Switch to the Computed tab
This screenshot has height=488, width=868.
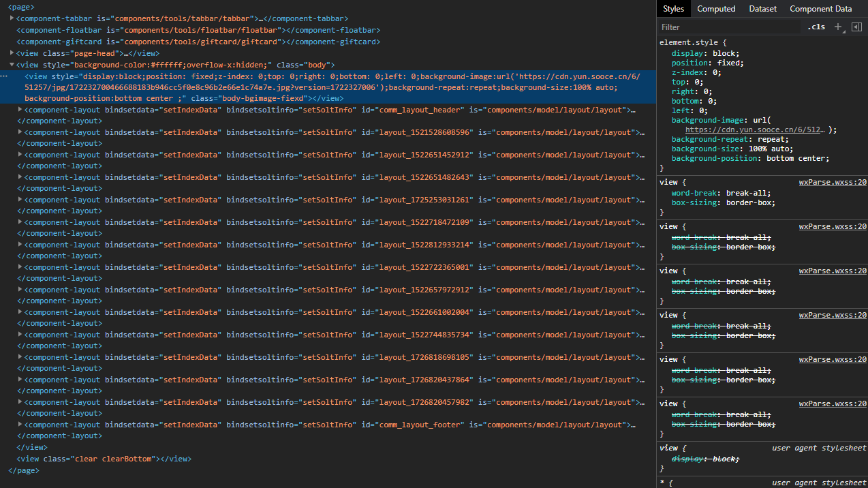[716, 9]
